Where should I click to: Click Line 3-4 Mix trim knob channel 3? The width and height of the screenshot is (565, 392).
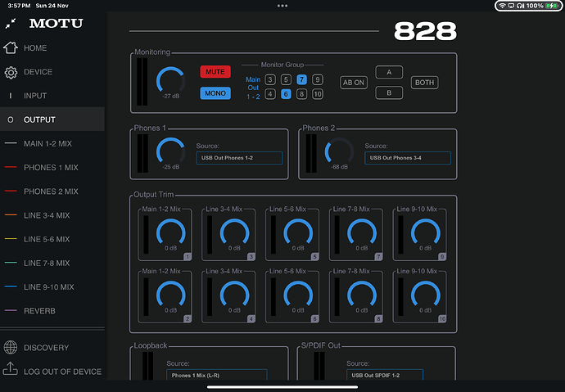234,233
